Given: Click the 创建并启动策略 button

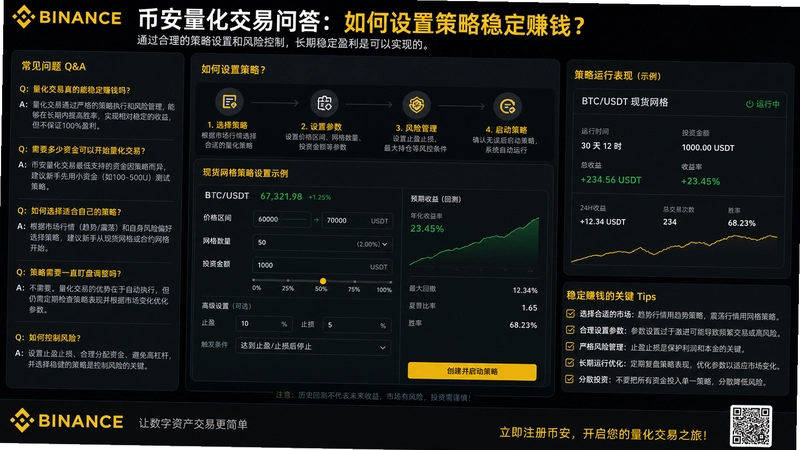Looking at the screenshot, I should pos(472,371).
